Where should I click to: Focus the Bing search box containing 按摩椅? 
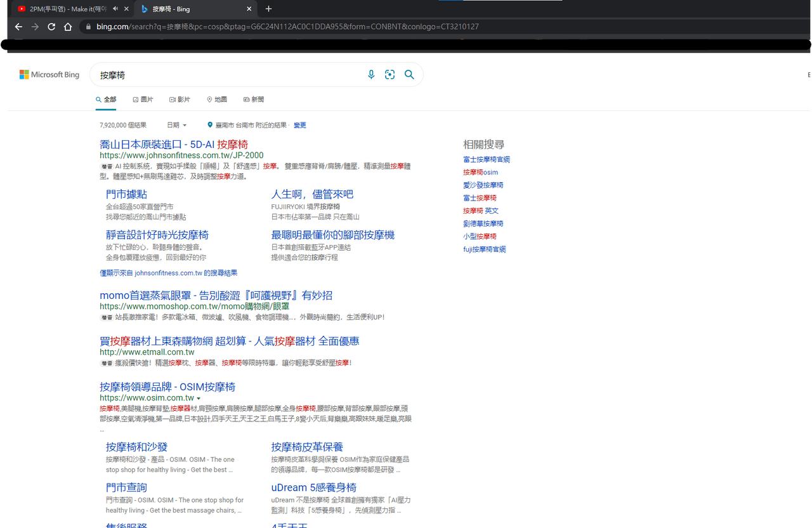[228, 75]
